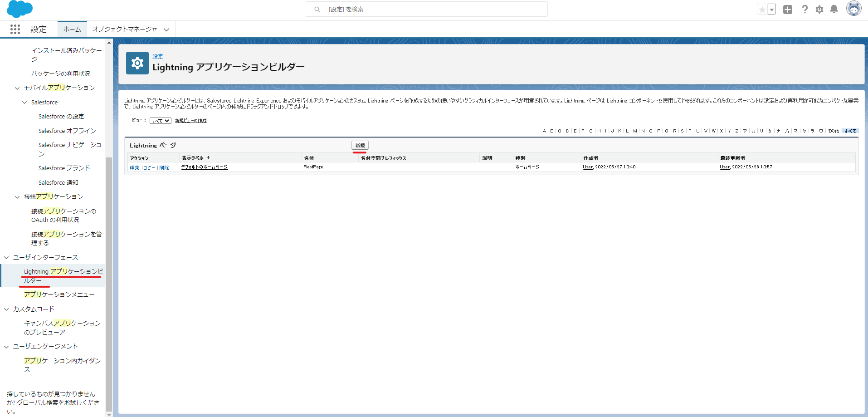Open アプリケーションメニュー in sidebar
This screenshot has height=417, width=868.
pyautogui.click(x=59, y=295)
